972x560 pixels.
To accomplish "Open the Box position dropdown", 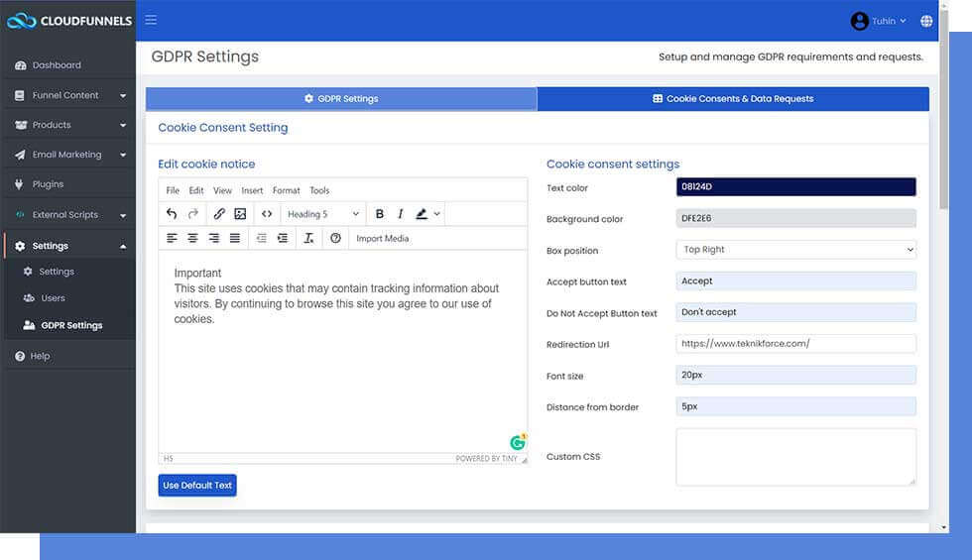I will click(x=795, y=250).
